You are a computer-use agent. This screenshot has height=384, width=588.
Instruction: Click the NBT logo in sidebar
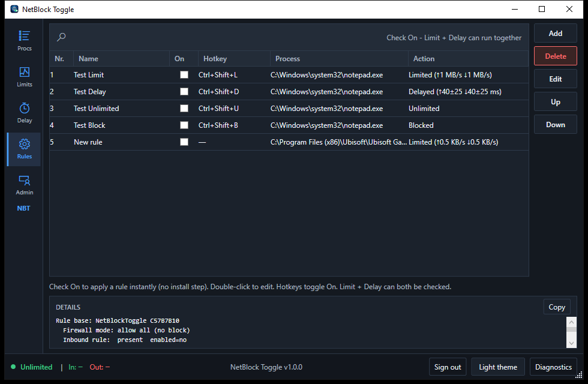click(x=23, y=208)
